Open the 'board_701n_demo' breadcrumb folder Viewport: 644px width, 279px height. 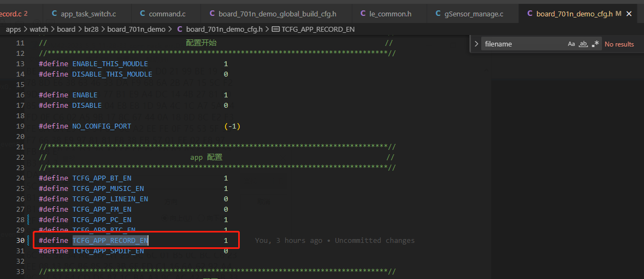[137, 29]
